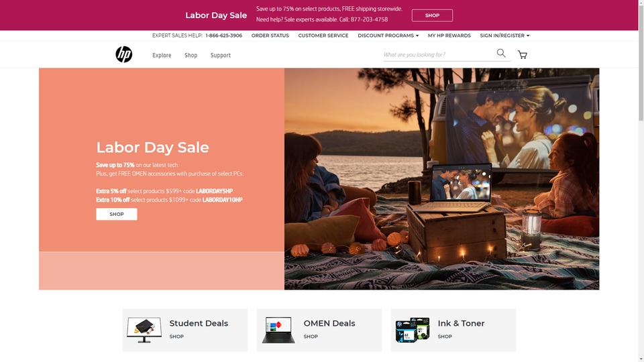This screenshot has width=644, height=362.
Task: Open the My HP Rewards link
Action: pyautogui.click(x=449, y=36)
